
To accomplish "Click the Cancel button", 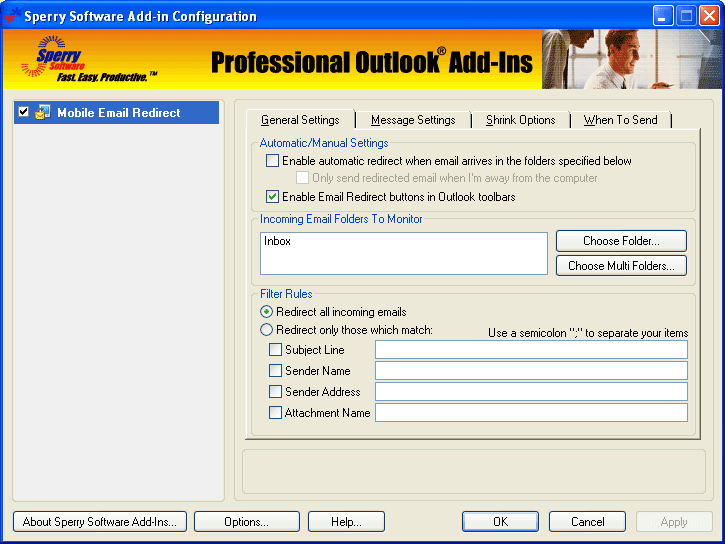I will pos(587,522).
